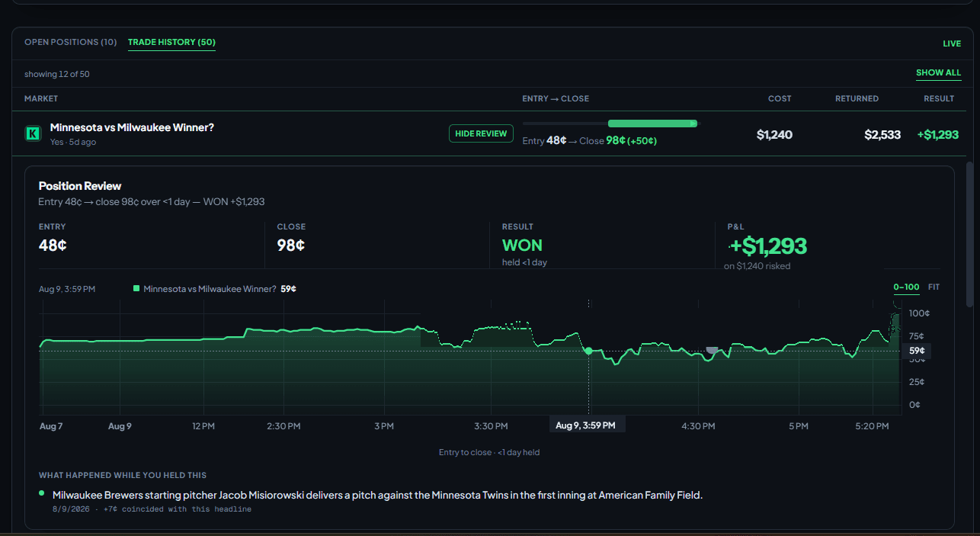The height and width of the screenshot is (536, 980).
Task: Click the 'Entry to close · <1 day held' caption
Action: tap(489, 452)
